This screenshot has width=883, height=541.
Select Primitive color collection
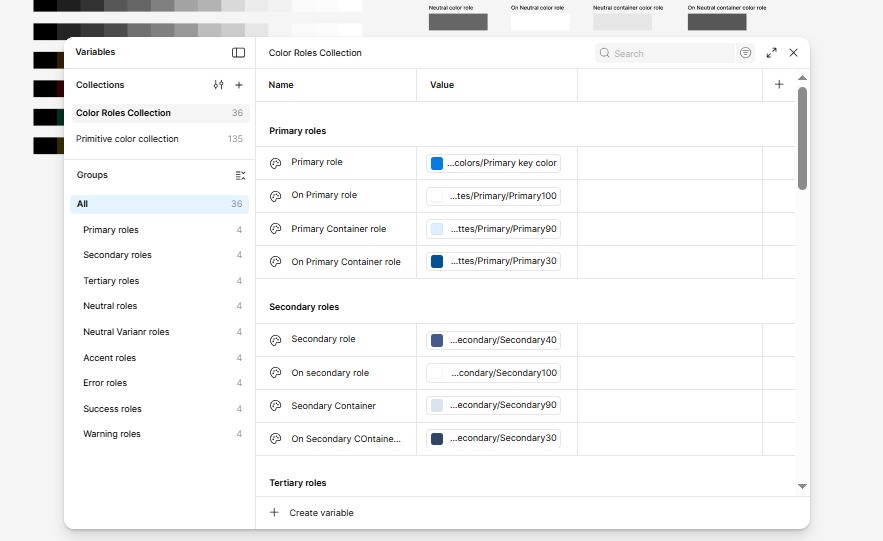click(160, 139)
